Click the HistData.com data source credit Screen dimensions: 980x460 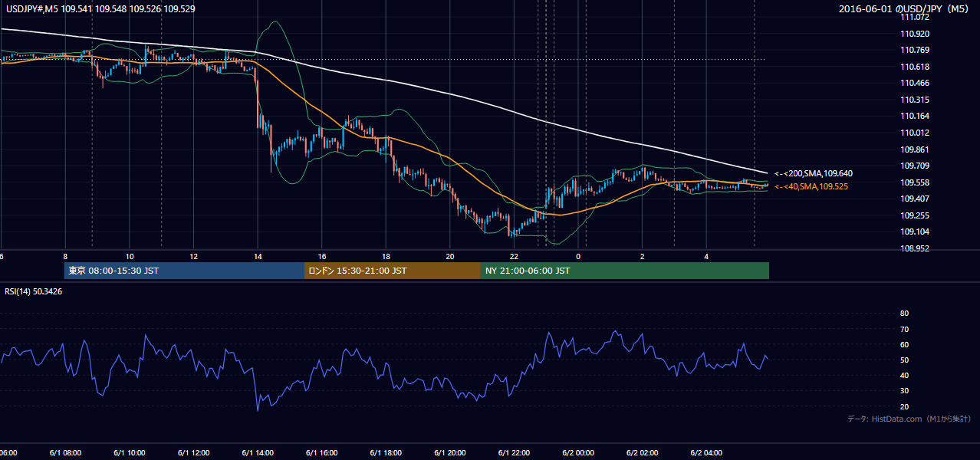click(909, 419)
